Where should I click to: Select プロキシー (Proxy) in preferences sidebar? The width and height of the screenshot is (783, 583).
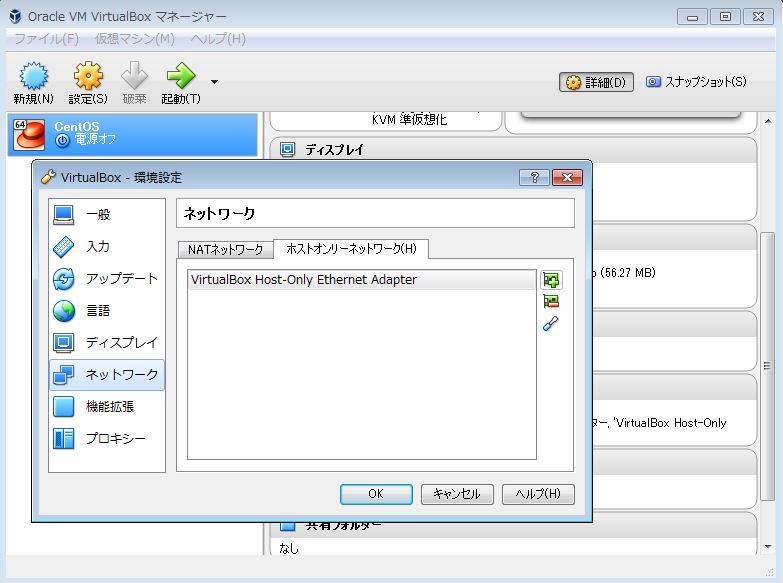tap(107, 439)
